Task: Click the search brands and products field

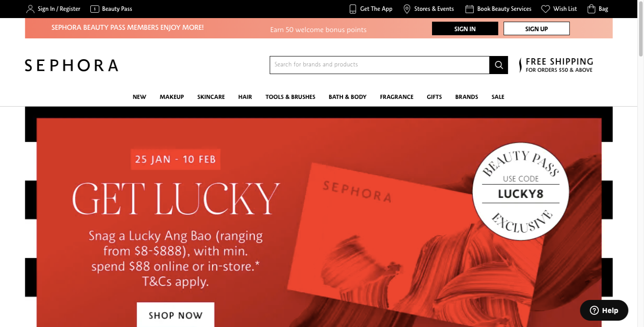Action: [380, 65]
